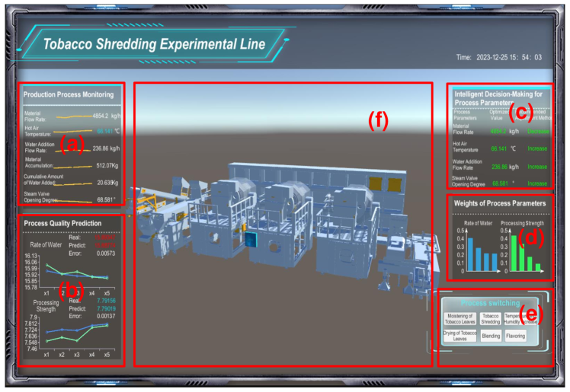Open the Drying of Tobacco Leaves process
Viewport: 570px width, 392px height.
(460, 336)
